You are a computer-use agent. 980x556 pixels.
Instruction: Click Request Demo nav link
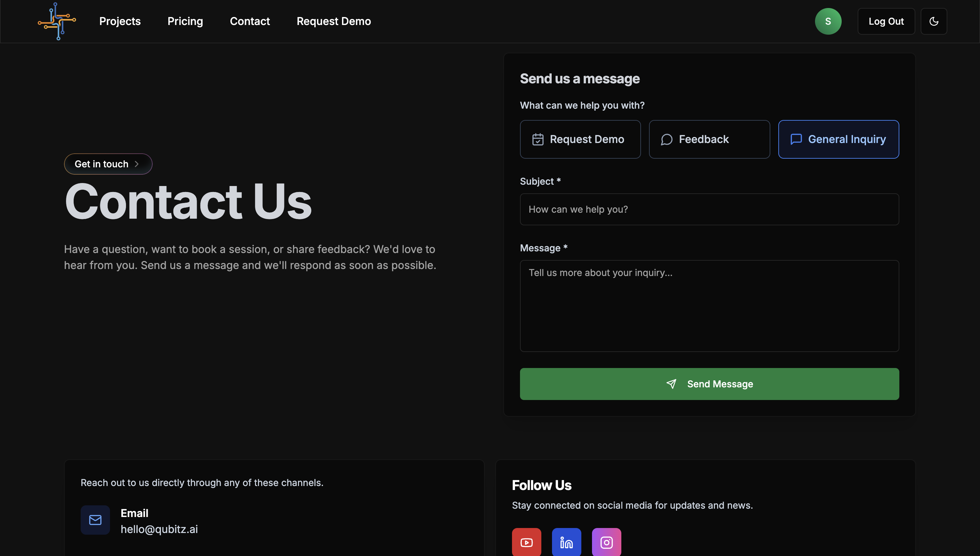pyautogui.click(x=334, y=21)
